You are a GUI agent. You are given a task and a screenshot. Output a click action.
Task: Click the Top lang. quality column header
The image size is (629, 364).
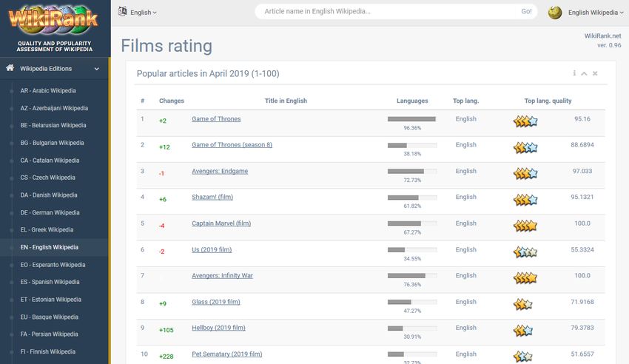coord(548,101)
